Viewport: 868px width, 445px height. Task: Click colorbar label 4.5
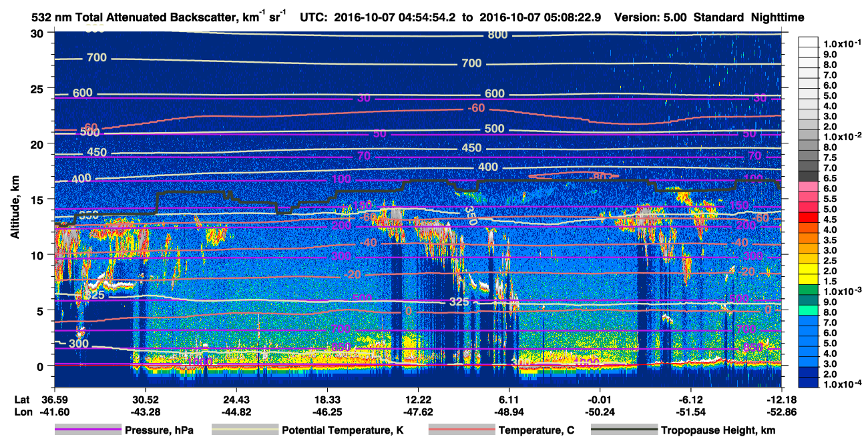pos(830,219)
